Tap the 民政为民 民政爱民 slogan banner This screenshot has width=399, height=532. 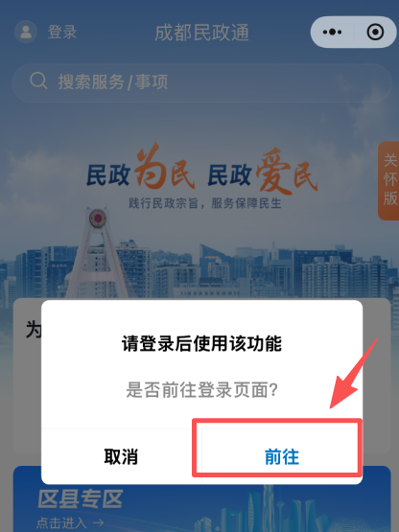coord(201,170)
